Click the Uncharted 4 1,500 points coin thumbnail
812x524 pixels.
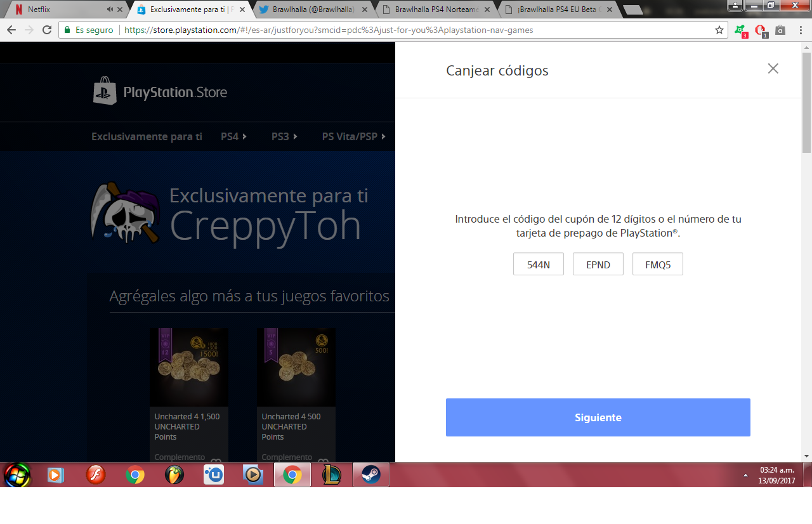coord(189,367)
